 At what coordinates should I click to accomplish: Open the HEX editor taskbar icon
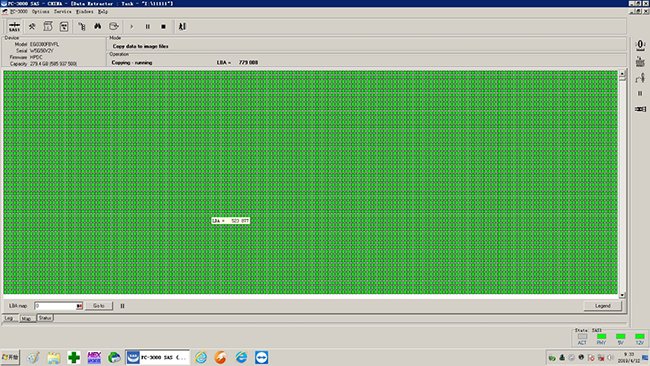[x=94, y=357]
